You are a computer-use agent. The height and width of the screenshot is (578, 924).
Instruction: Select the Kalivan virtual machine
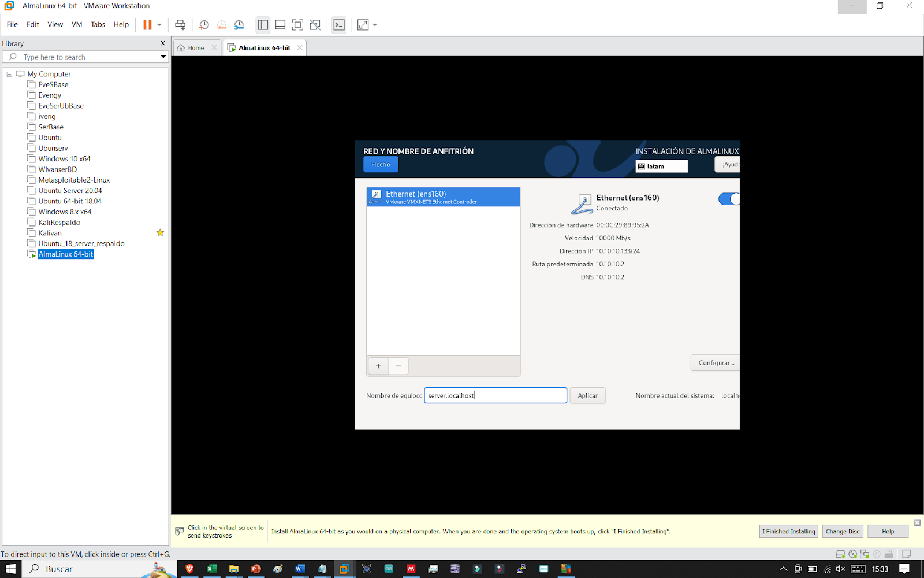50,233
